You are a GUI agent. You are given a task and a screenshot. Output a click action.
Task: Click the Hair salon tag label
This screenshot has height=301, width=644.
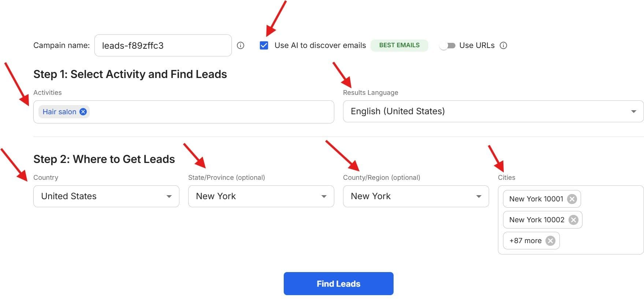59,112
